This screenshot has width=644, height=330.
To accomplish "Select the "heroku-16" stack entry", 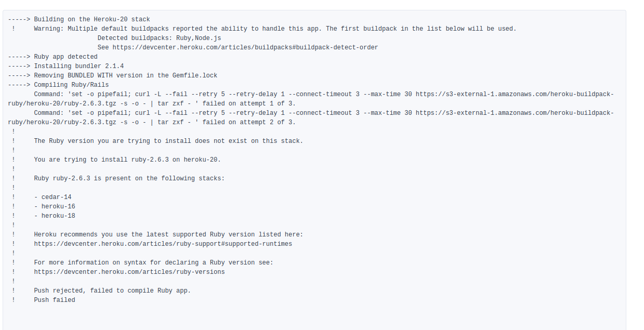I will [58, 206].
